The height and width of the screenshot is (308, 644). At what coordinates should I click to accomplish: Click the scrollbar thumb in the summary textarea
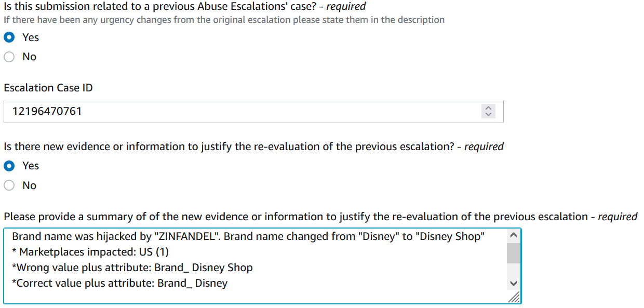[514, 253]
